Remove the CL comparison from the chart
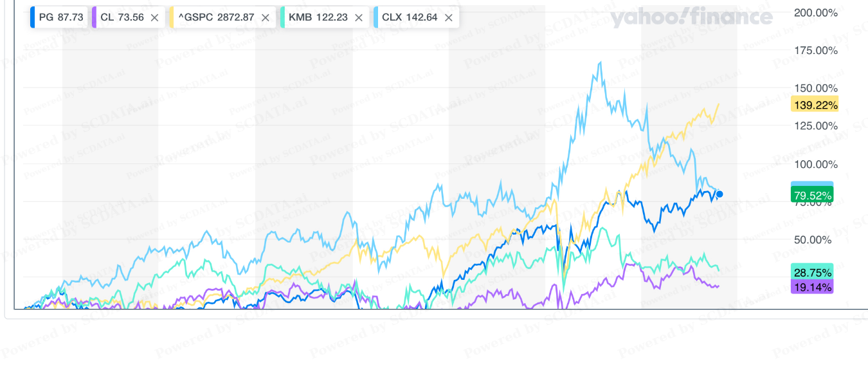Screen dimensions: 868x379 pos(154,17)
